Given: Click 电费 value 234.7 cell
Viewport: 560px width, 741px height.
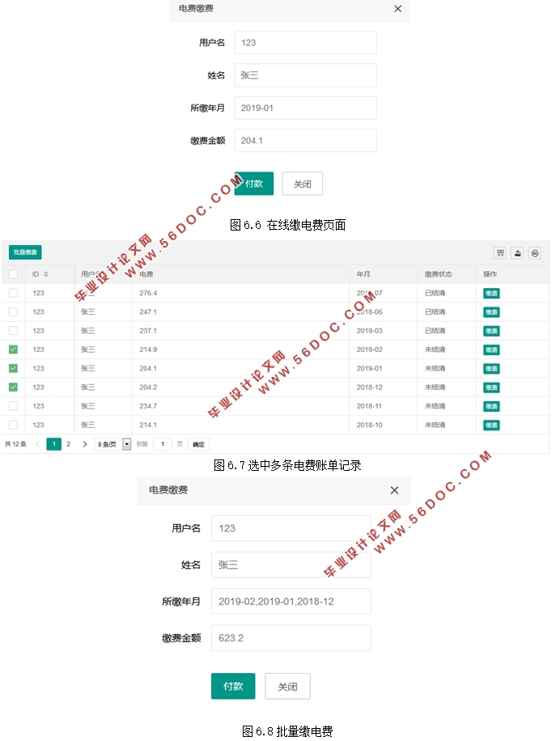Looking at the screenshot, I should click(148, 406).
